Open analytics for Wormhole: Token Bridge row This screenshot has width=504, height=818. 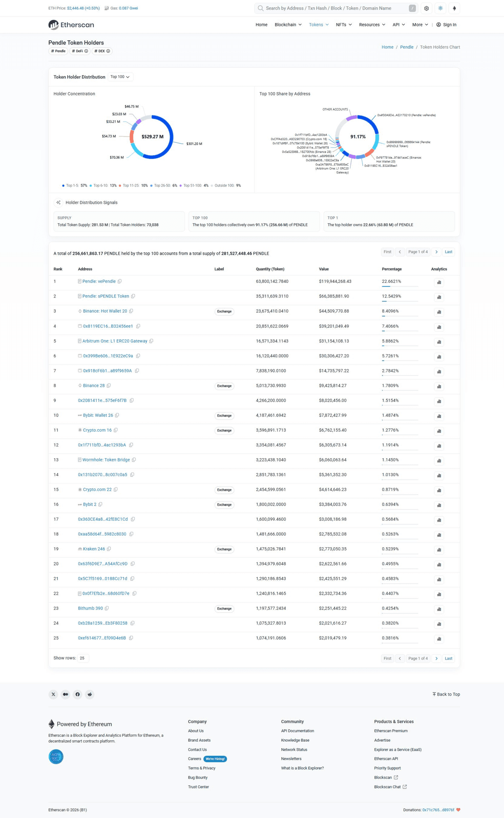pos(439,461)
